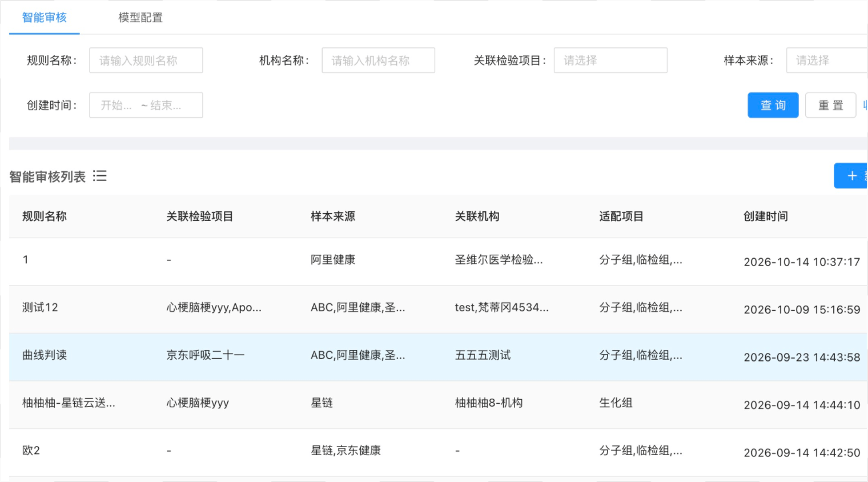Click timestamp 2026-09-14 14:44:10
Screen dimensions: 868x482
[x=802, y=405]
